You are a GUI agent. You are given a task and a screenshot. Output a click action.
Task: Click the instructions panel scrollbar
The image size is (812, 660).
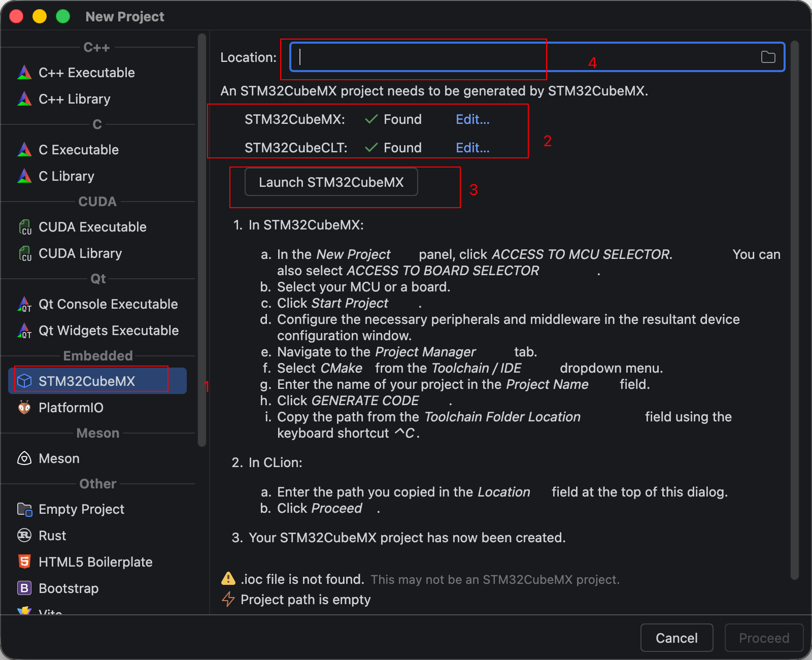795,310
